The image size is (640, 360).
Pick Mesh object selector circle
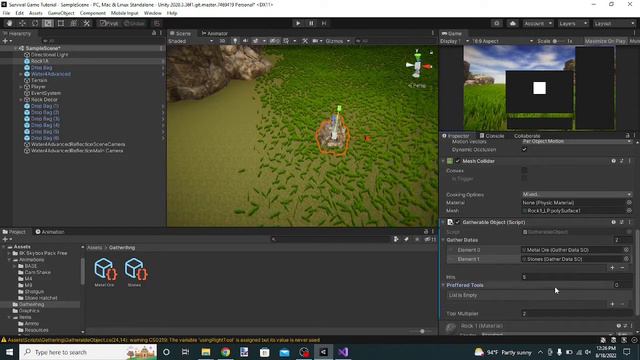(x=629, y=211)
